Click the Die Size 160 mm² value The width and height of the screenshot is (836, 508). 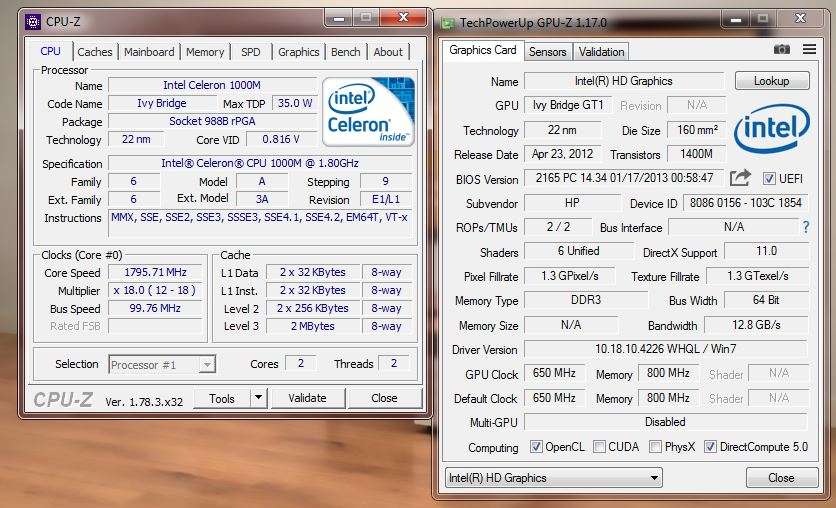coord(697,130)
